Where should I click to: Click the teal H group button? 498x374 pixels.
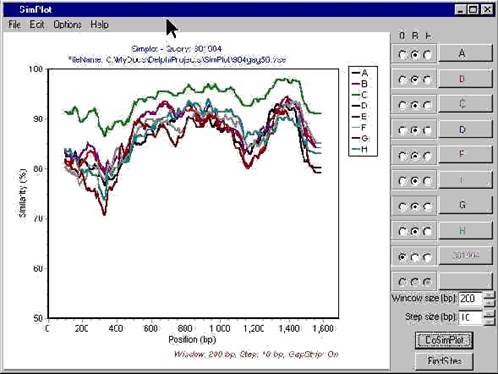[x=465, y=230]
